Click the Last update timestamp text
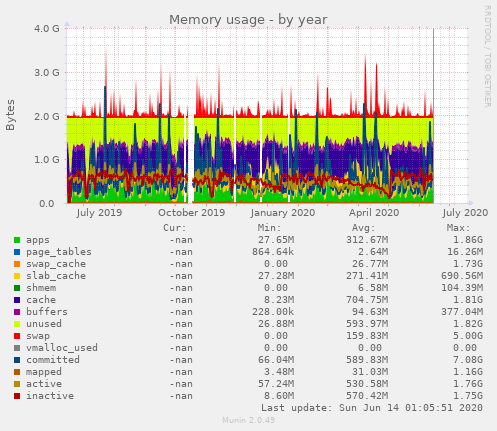 (x=372, y=408)
